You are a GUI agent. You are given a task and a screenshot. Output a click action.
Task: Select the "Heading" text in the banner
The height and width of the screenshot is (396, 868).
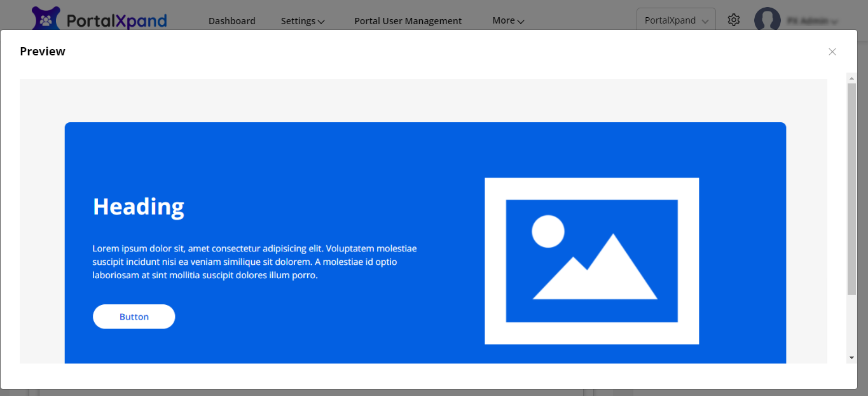(x=139, y=206)
